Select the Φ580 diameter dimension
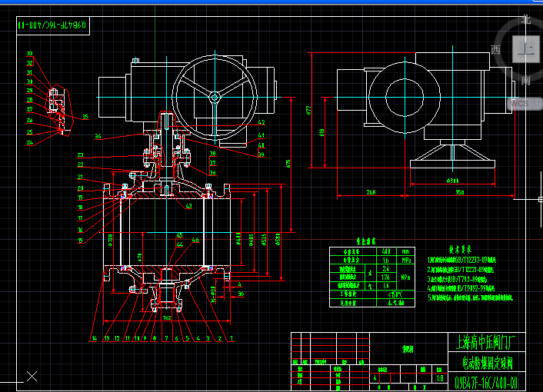Viewport: 543px width, 392px height. pyautogui.click(x=278, y=239)
